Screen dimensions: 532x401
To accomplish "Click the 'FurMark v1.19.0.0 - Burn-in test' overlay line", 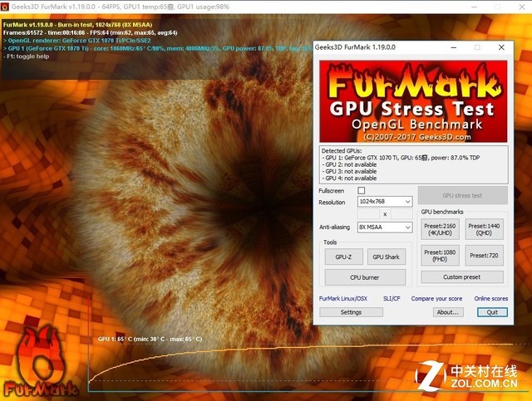I will (77, 24).
